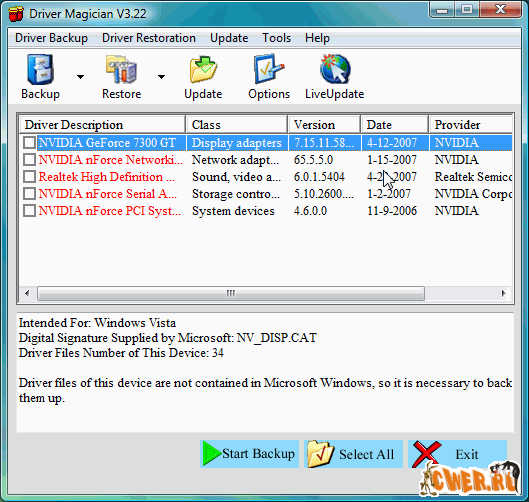Screen dimensions: 529x502
Task: Click the System devices class cell
Action: coord(233,211)
